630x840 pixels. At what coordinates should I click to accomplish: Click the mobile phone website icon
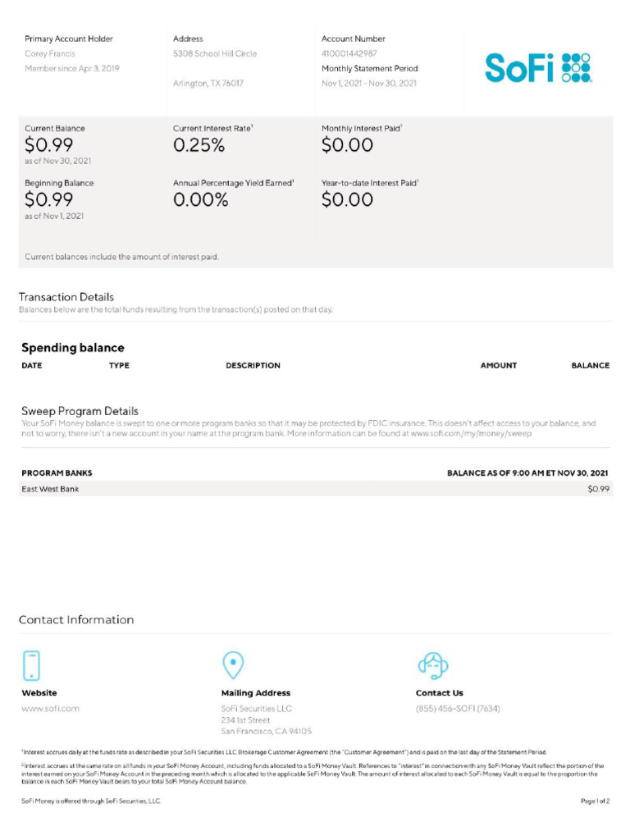(31, 664)
